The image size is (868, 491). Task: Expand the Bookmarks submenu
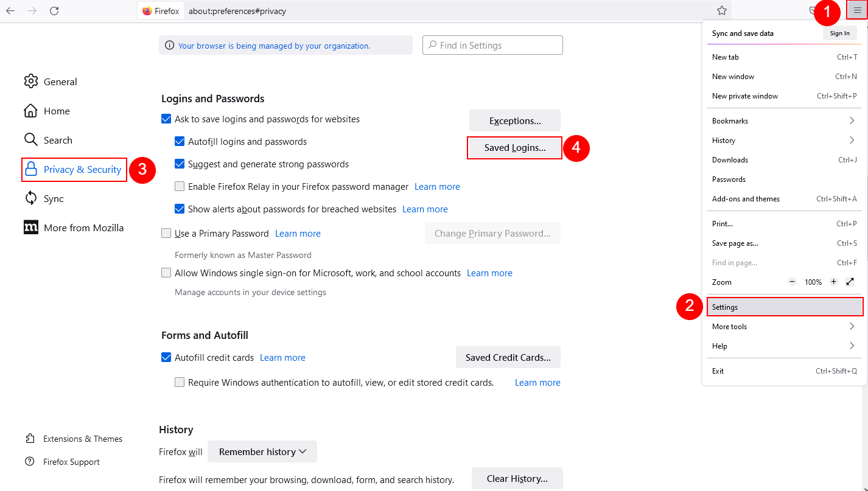tap(784, 121)
